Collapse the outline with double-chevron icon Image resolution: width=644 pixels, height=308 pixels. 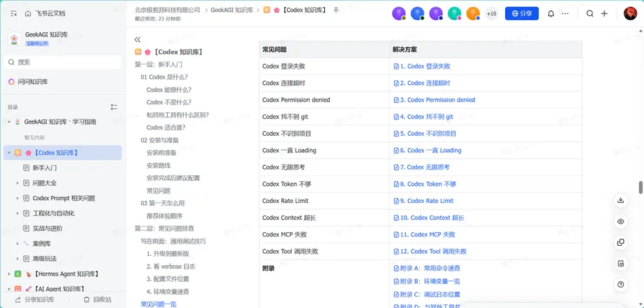137,39
